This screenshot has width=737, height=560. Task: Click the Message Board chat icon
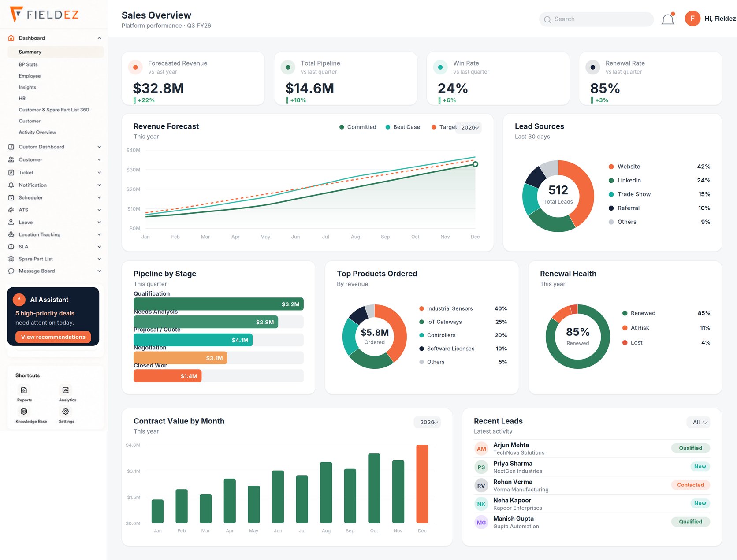(11, 271)
